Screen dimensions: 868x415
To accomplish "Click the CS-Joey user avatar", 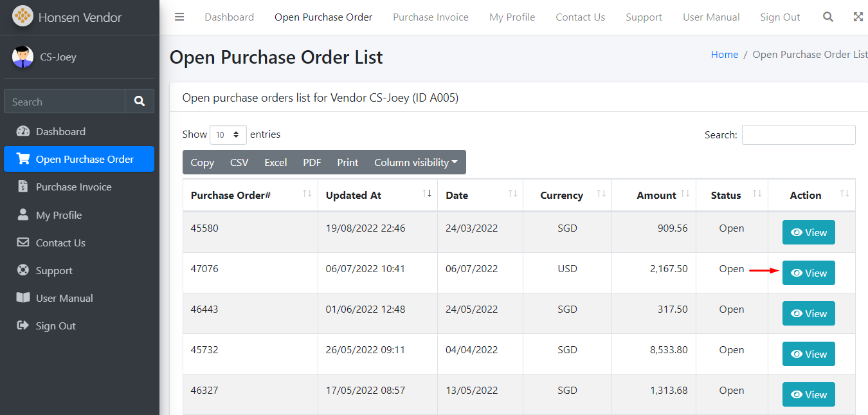I will (x=23, y=57).
